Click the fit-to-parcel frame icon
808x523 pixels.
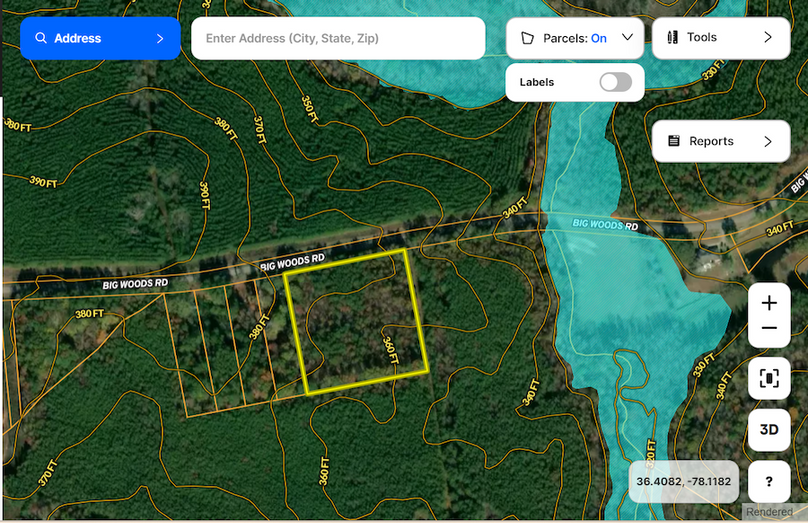point(769,378)
